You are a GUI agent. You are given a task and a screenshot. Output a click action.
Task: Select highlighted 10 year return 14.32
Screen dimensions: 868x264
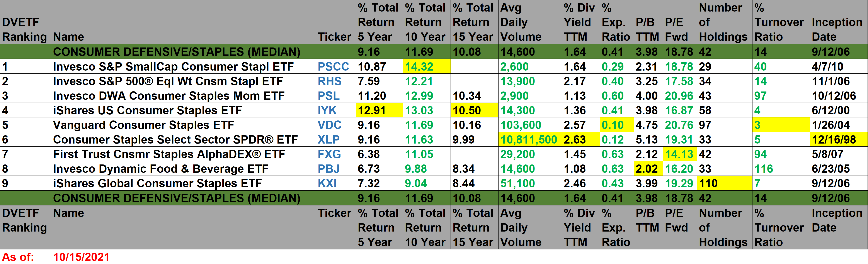(427, 66)
